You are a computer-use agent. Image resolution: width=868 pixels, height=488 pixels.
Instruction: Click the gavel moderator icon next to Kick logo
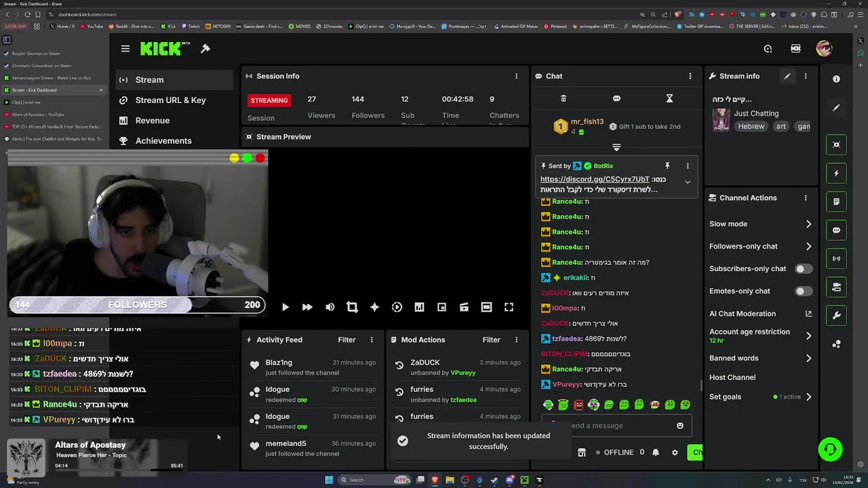(x=205, y=48)
